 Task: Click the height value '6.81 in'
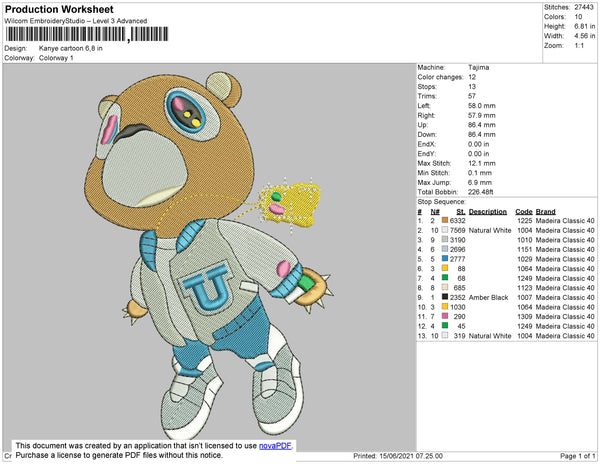point(585,26)
